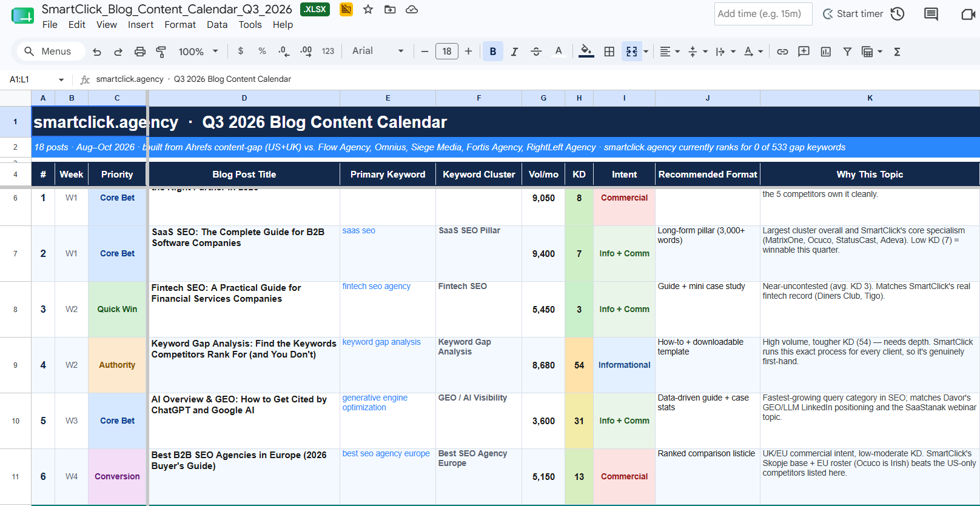
Task: Open the Arial font dropdown
Action: coord(378,51)
